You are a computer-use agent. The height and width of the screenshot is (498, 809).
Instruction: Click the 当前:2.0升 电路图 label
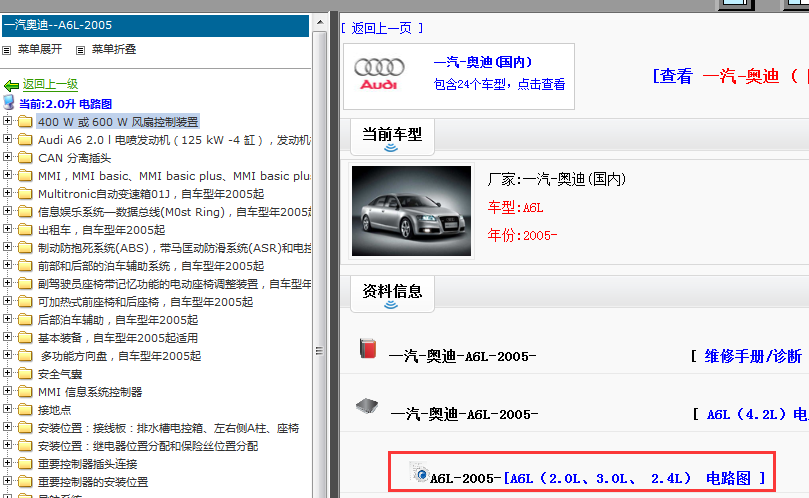tap(66, 104)
